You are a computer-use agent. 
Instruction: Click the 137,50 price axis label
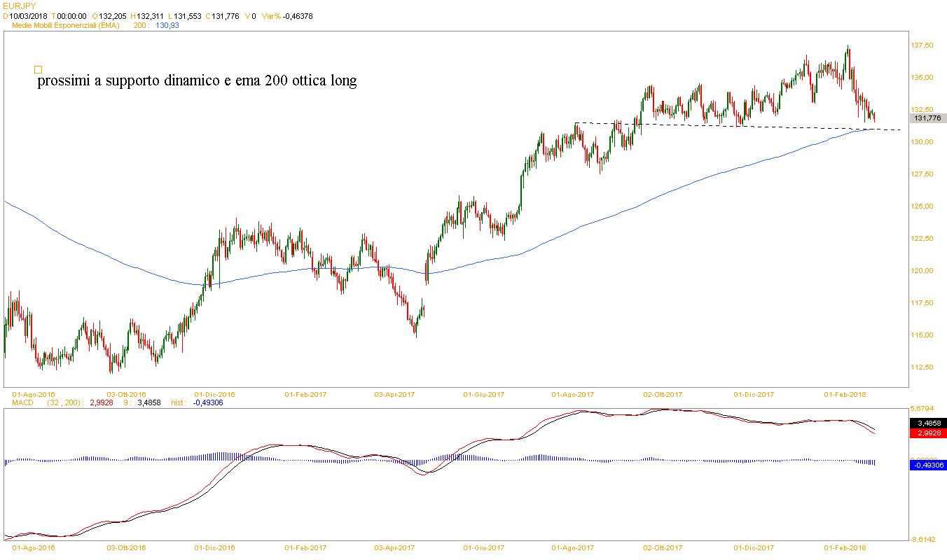point(922,45)
